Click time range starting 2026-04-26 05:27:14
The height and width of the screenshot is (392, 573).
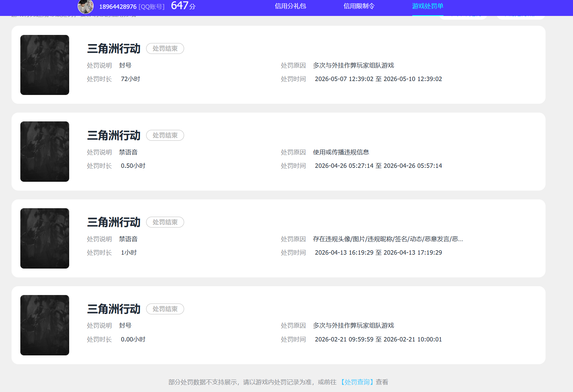[x=378, y=166]
